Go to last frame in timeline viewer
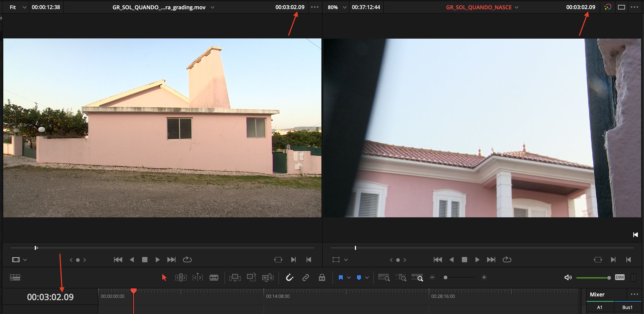This screenshot has height=314, width=644. point(491,260)
